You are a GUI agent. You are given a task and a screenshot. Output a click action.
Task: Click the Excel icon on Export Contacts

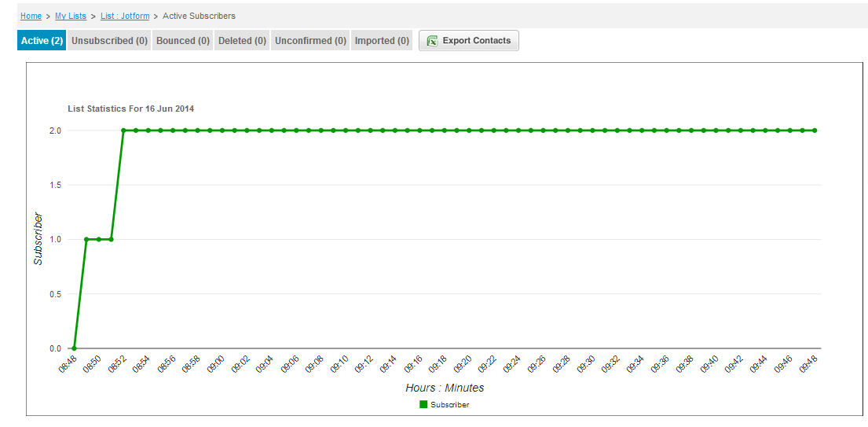pyautogui.click(x=432, y=41)
